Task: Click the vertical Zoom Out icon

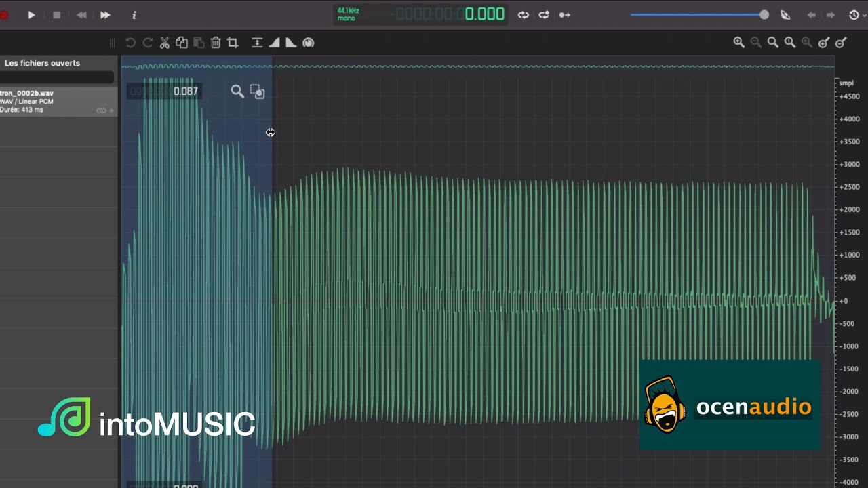Action: [841, 43]
